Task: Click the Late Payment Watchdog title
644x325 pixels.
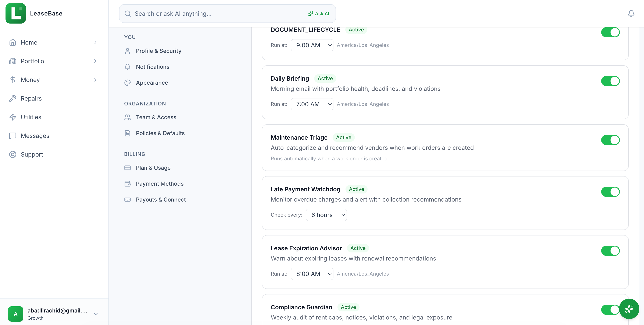Action: (305, 189)
